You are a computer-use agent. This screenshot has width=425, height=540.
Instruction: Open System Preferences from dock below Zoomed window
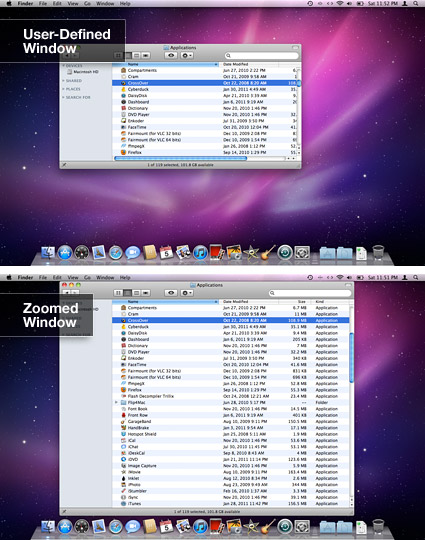pyautogui.click(x=302, y=527)
